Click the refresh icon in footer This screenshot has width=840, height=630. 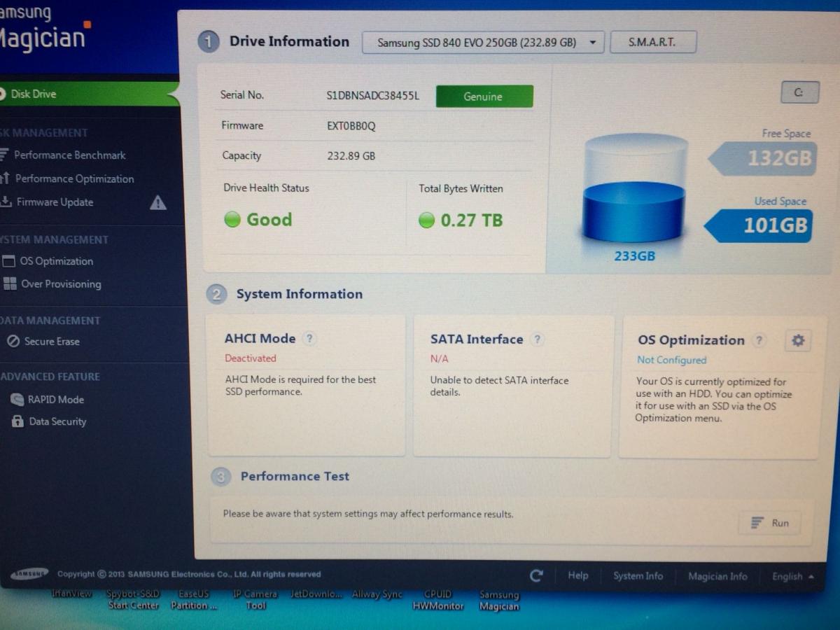tap(536, 575)
